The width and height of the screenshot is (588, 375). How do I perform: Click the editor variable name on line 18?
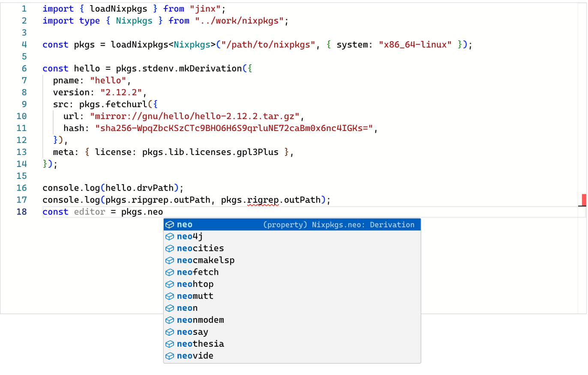(90, 212)
